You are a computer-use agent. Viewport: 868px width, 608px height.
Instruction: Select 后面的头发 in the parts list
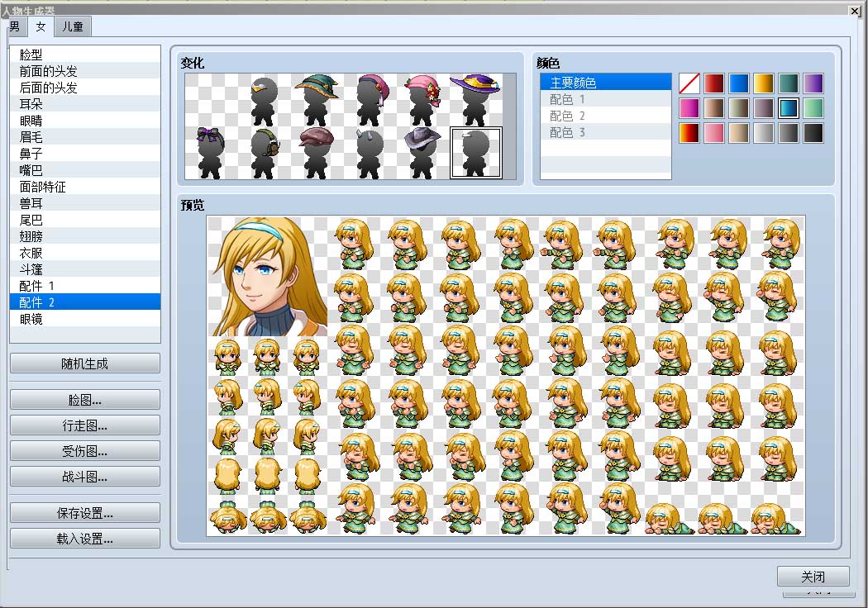pyautogui.click(x=85, y=88)
